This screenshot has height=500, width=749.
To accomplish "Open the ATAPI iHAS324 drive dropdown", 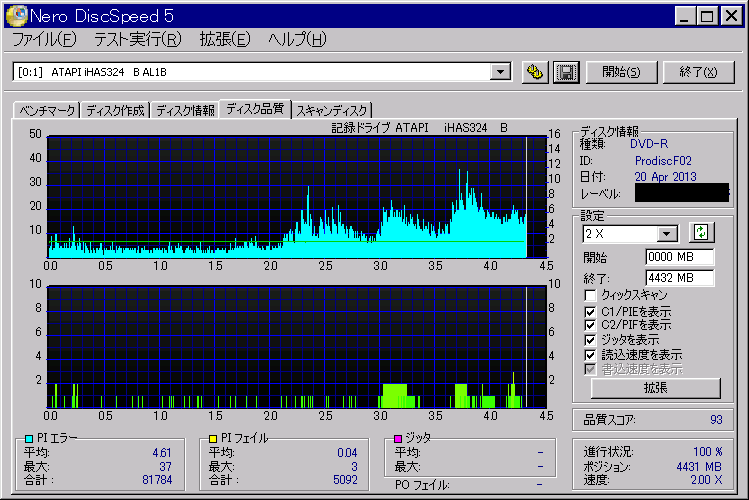I will pos(500,72).
